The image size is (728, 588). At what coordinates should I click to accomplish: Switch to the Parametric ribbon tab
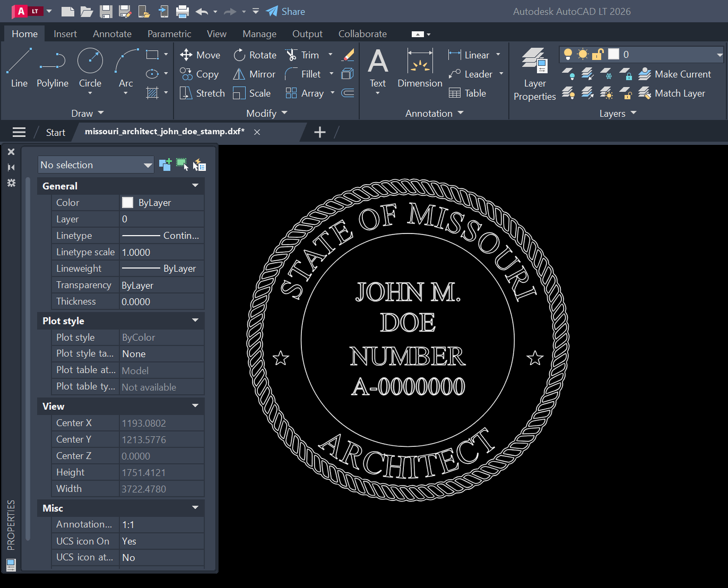click(x=169, y=33)
